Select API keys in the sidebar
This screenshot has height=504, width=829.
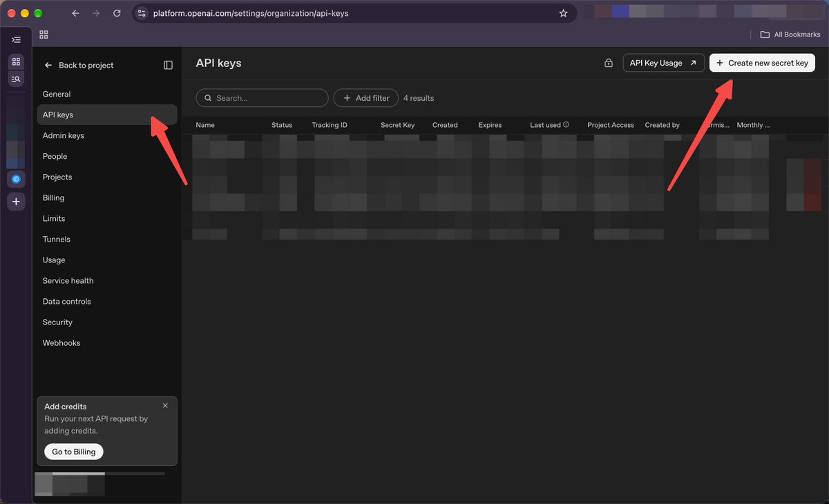click(x=107, y=115)
